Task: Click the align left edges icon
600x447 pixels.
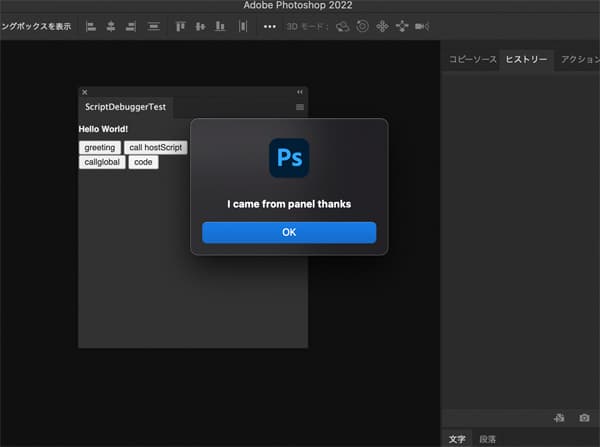Action: pyautogui.click(x=91, y=26)
